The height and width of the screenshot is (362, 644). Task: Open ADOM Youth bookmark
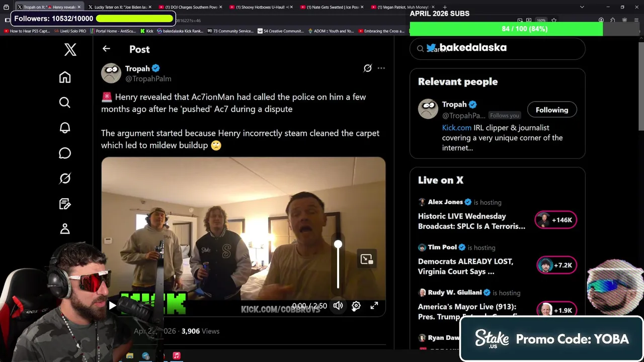331,31
